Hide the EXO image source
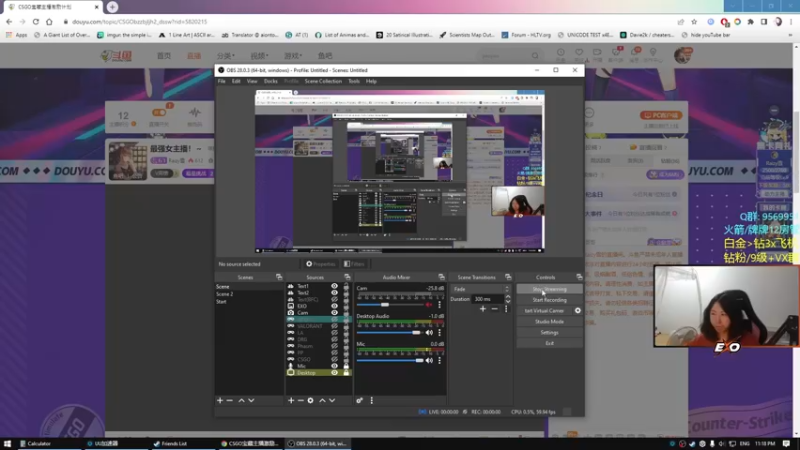Viewport: 800px width, 450px height. click(x=334, y=306)
